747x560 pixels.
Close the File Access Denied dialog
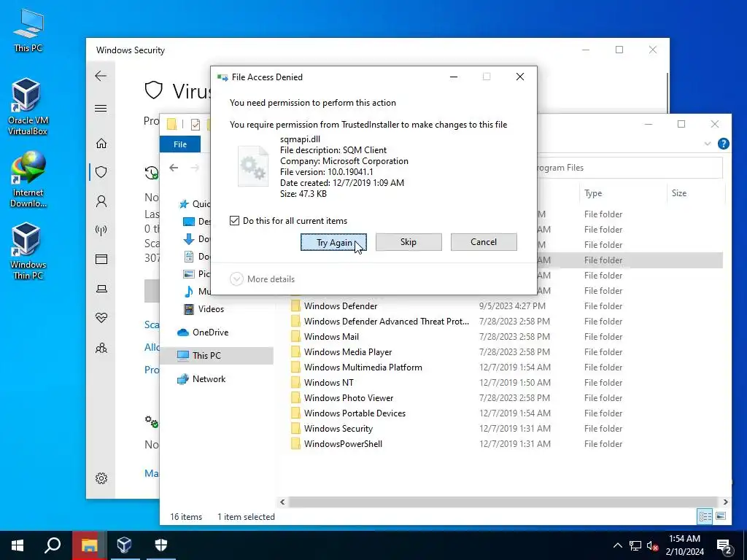point(520,77)
